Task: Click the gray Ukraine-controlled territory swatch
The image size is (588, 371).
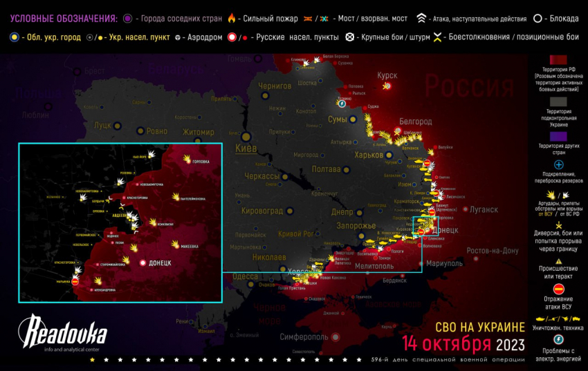Action: (559, 100)
